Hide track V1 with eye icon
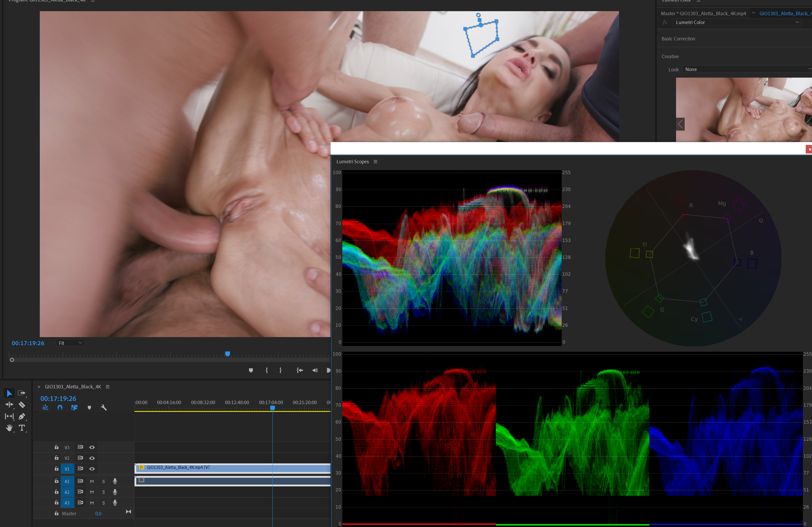 92,469
